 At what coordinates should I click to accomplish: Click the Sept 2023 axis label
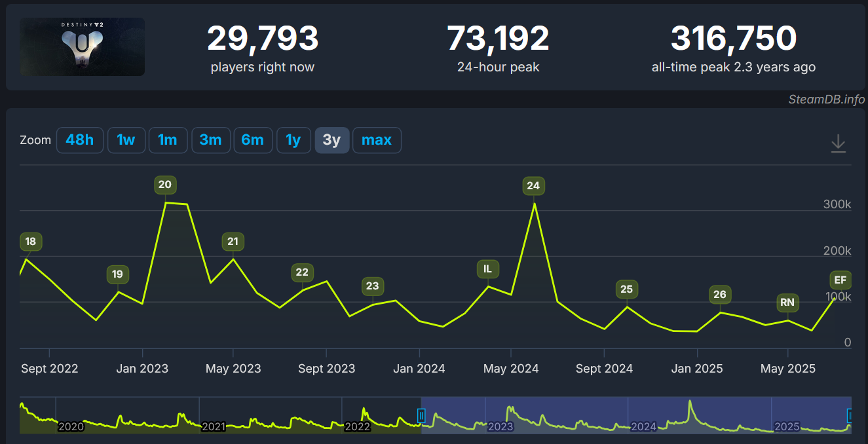coord(327,369)
